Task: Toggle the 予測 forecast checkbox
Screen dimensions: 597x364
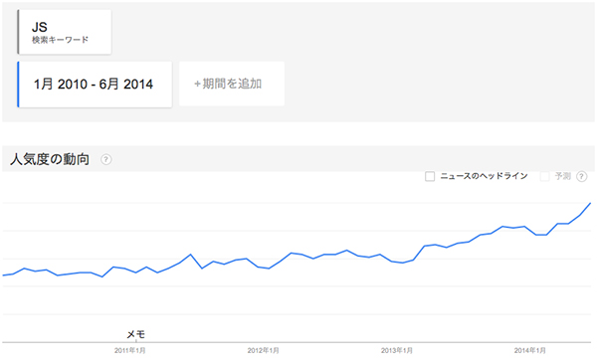Action: pyautogui.click(x=545, y=177)
